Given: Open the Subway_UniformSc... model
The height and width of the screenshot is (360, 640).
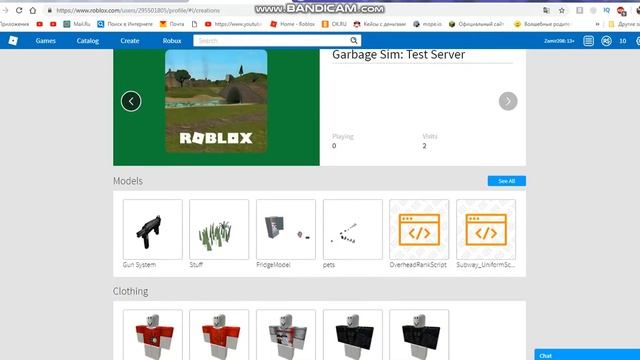Looking at the screenshot, I should (x=486, y=229).
